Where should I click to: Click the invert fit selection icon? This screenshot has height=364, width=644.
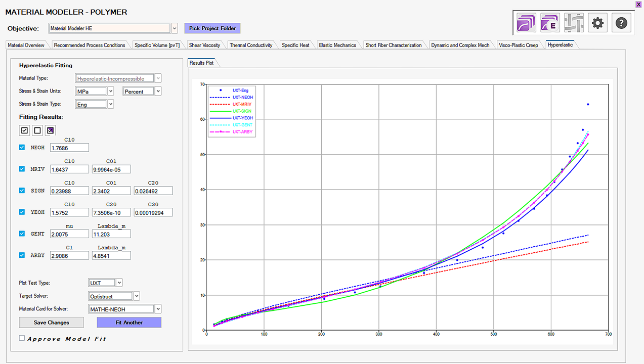tap(50, 131)
